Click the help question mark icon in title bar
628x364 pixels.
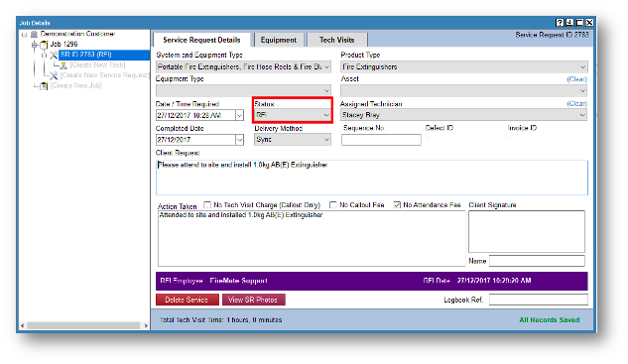pos(560,23)
